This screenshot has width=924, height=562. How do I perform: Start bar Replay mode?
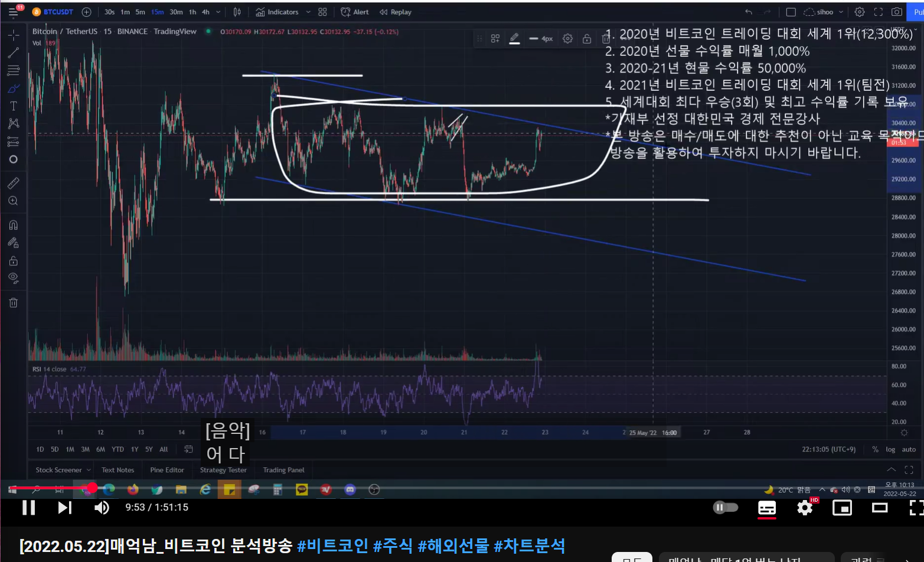pyautogui.click(x=395, y=12)
